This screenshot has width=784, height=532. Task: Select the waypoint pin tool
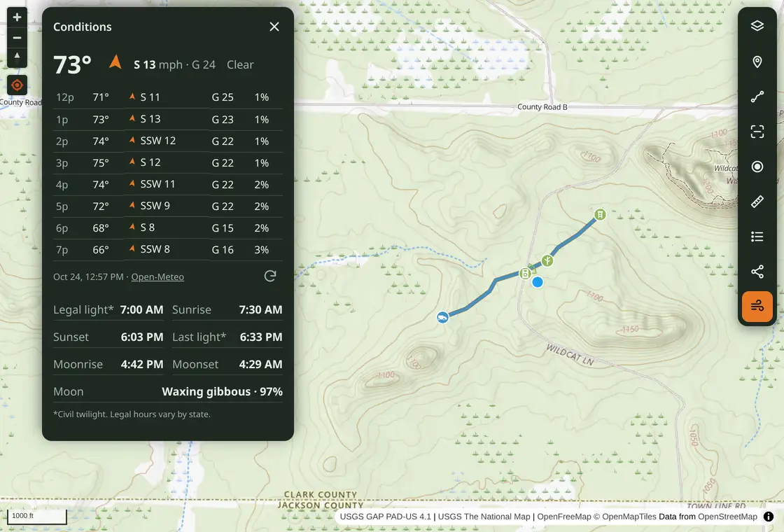pos(757,62)
